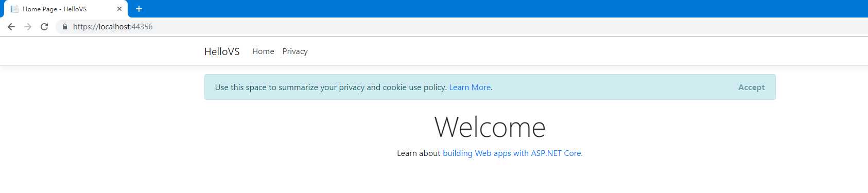868x193 pixels.
Task: Click the cookie policy summary text
Action: click(331, 87)
